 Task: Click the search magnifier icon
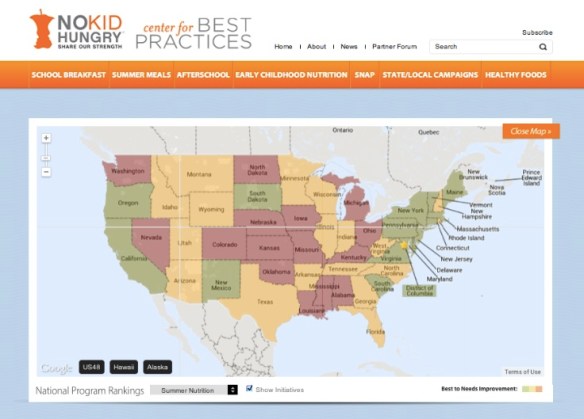point(543,47)
